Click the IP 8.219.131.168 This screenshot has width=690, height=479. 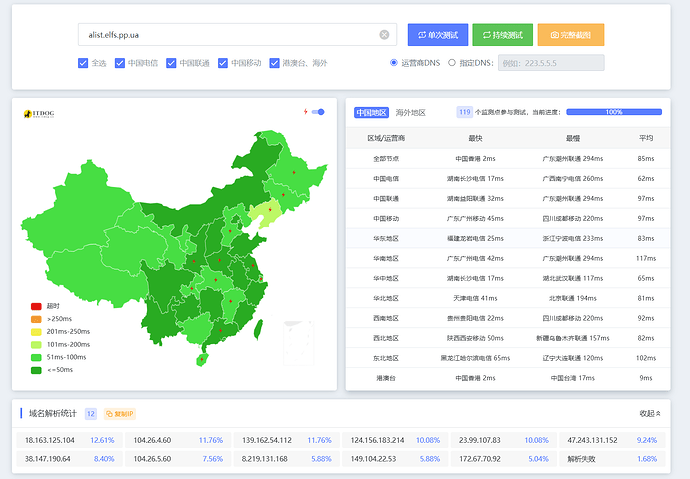[x=264, y=459]
